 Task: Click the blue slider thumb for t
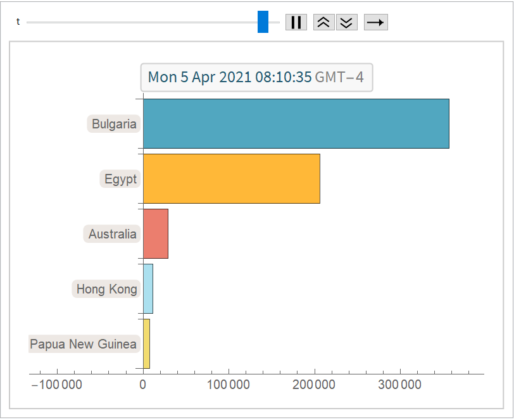pyautogui.click(x=263, y=22)
